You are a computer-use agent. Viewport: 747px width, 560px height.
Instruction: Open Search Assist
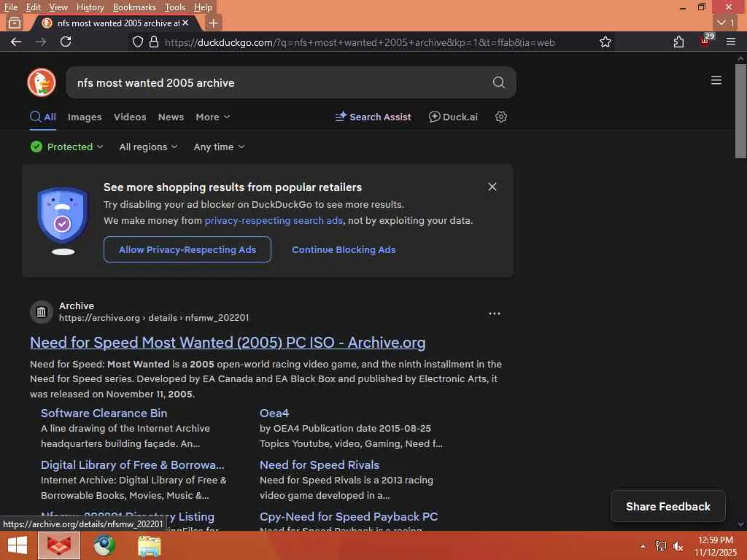(x=373, y=117)
